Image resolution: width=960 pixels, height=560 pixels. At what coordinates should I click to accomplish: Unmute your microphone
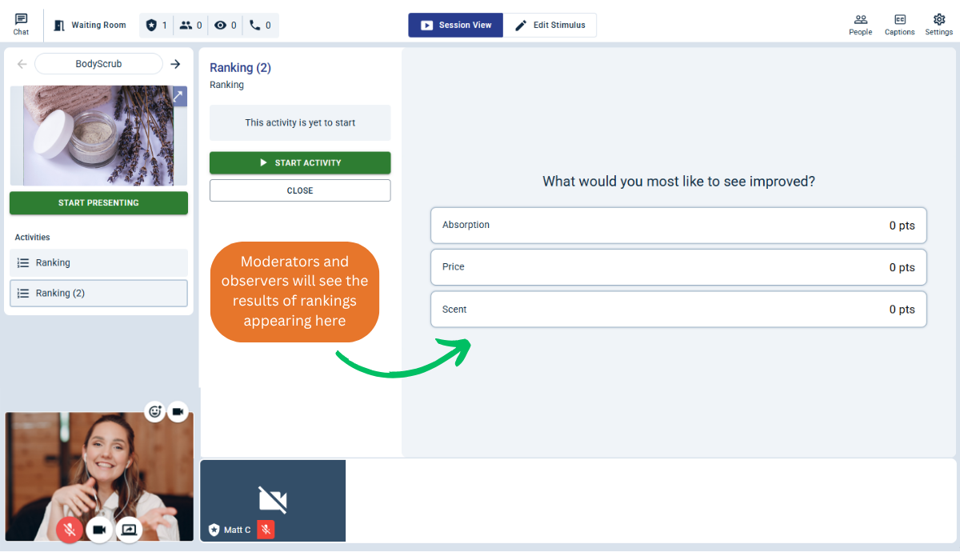coord(70,529)
